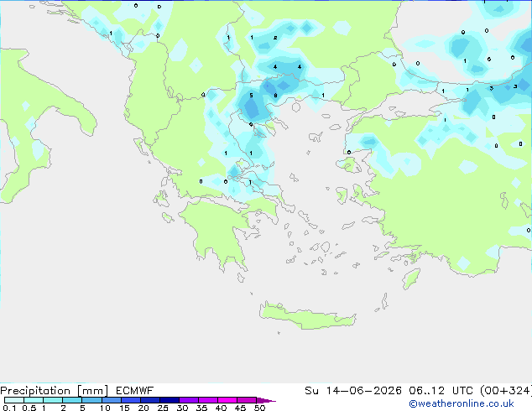Pick the 5–10 mm light blue swatch

point(91,400)
